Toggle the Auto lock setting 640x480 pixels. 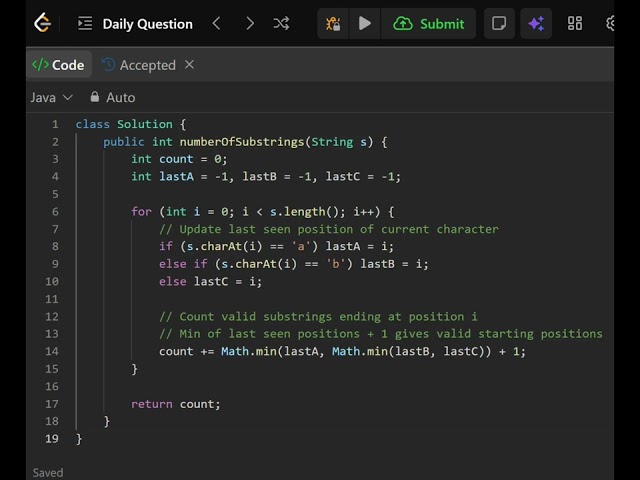(x=113, y=98)
